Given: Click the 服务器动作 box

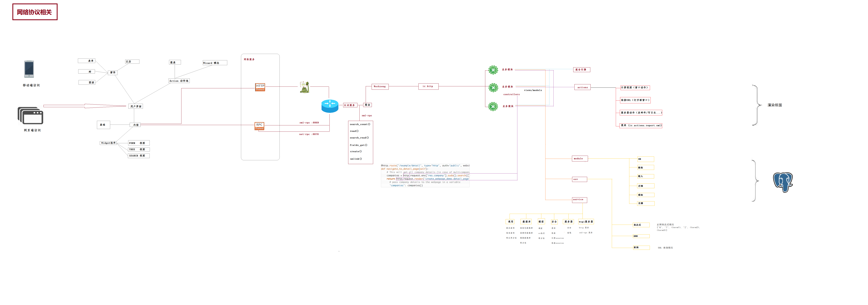Looking at the screenshot, I should (641, 113).
